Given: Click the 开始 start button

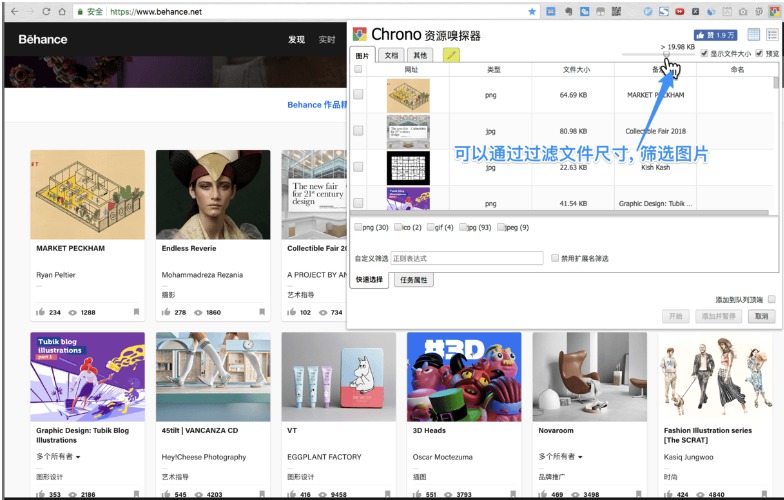Looking at the screenshot, I should pos(676,316).
